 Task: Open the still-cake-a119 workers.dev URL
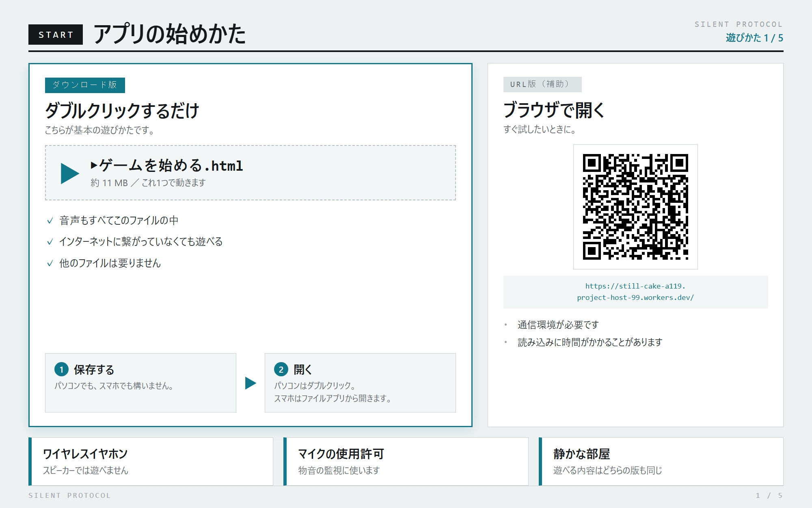pyautogui.click(x=635, y=292)
